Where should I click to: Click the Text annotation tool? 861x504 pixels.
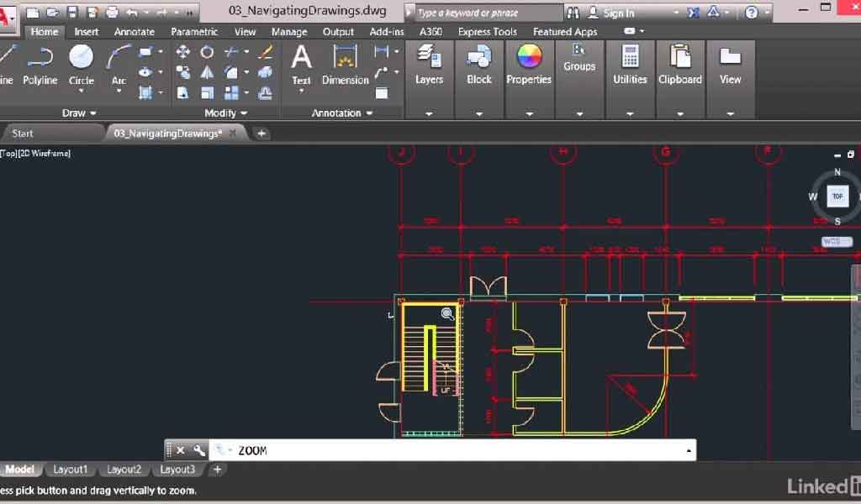tap(302, 65)
